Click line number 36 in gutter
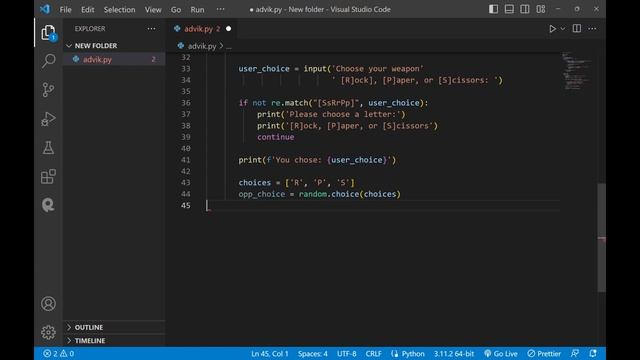The image size is (640, 360). click(186, 103)
